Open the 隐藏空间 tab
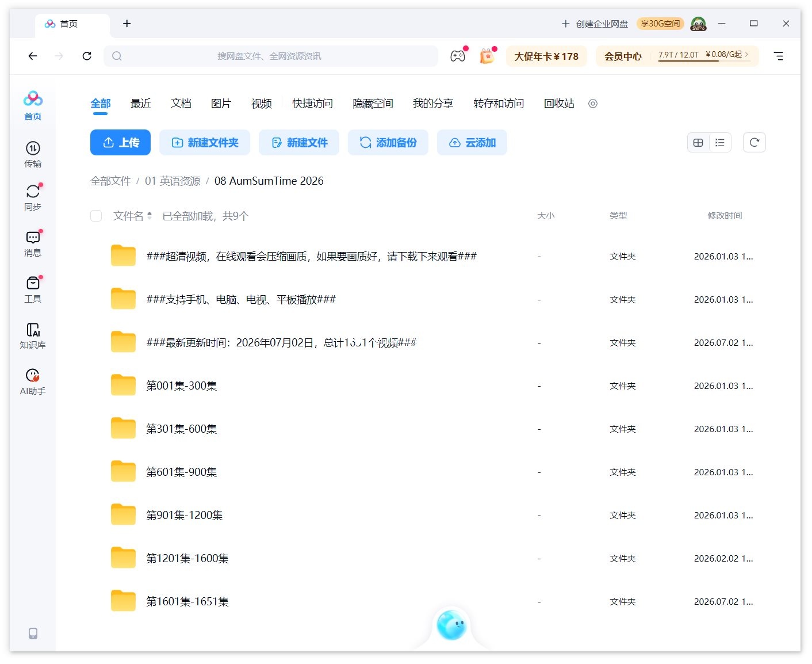The height and width of the screenshot is (664, 812). click(373, 104)
